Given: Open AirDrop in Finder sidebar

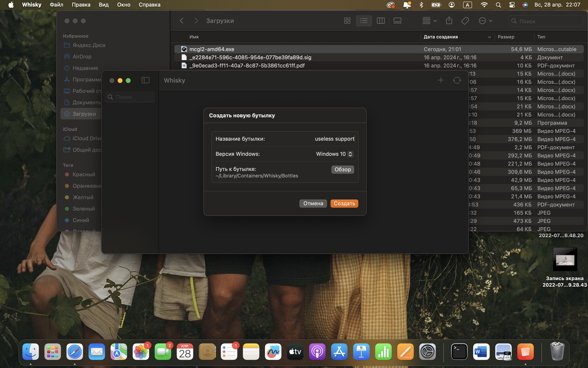Looking at the screenshot, I should pos(78,56).
